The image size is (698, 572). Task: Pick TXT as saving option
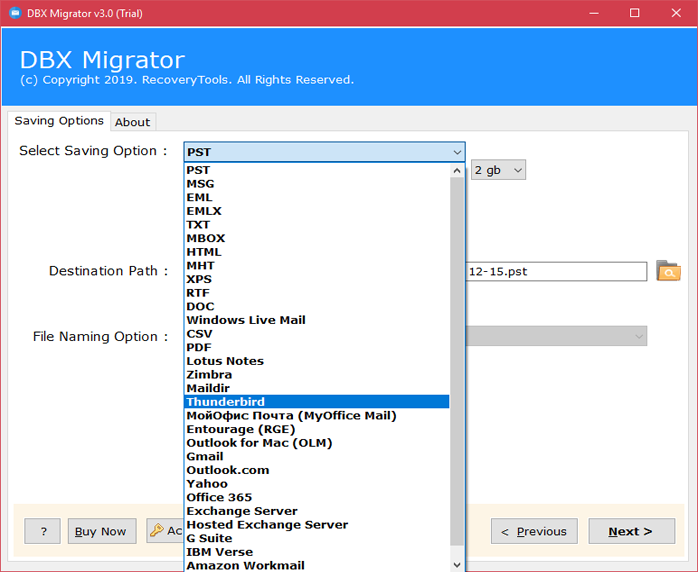click(x=317, y=225)
